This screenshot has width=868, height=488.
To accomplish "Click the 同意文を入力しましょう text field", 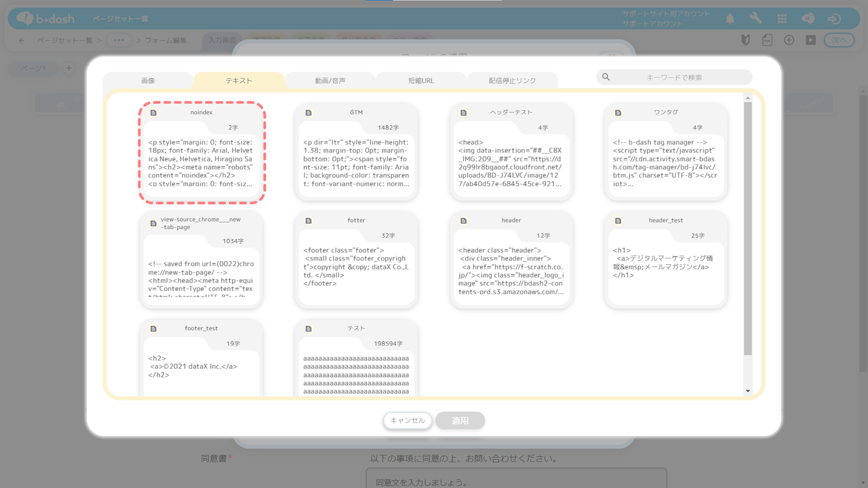I will 516,478.
